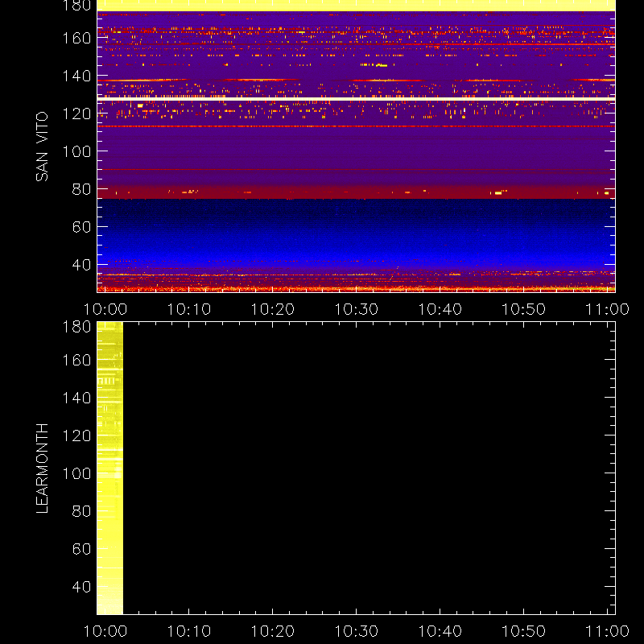Select the 140 tick label on LEARMONTH plot
Screen dimensions: 644x644
click(76, 398)
